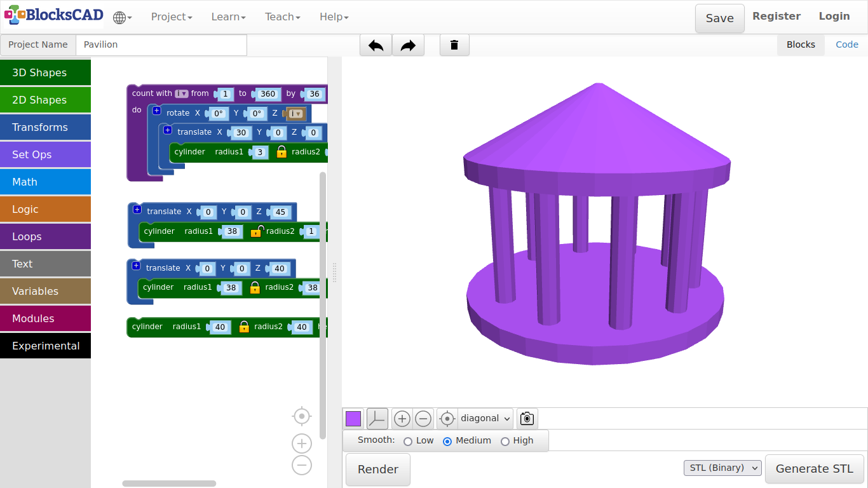868x488 pixels.
Task: Zoom in the 3D render view
Action: coord(402,419)
